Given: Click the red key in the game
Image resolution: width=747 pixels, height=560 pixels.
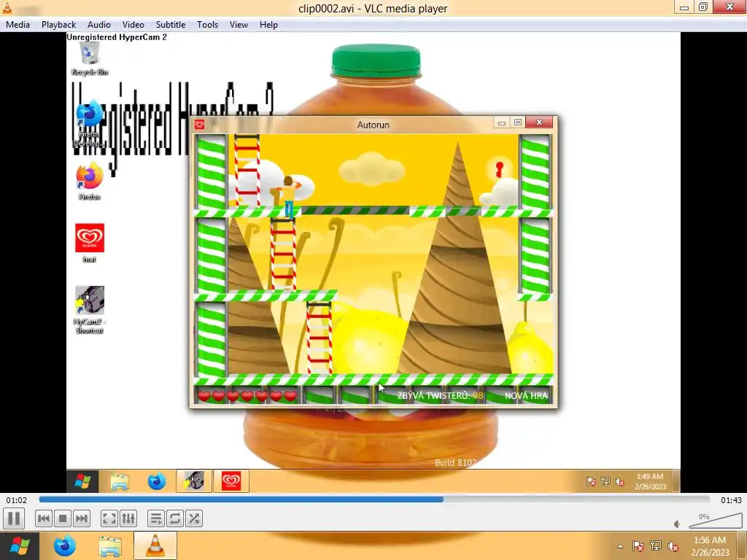Looking at the screenshot, I should [x=499, y=169].
